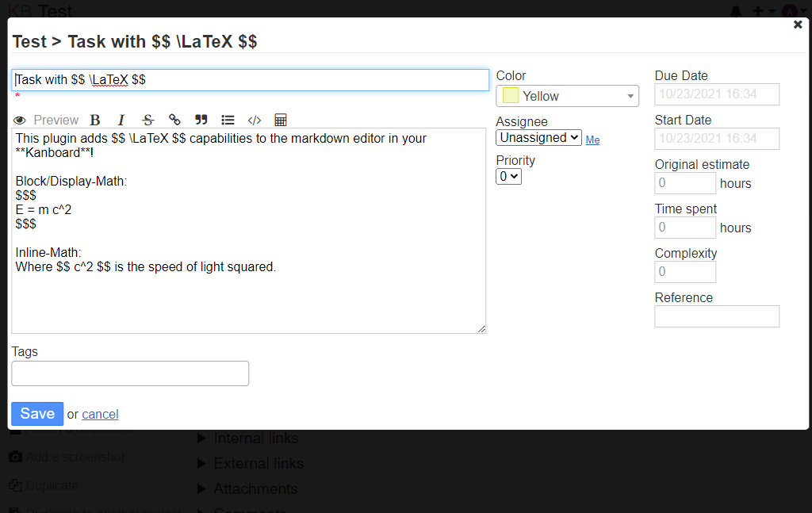This screenshot has width=812, height=513.
Task: Insert an unordered list
Action: pos(228,120)
